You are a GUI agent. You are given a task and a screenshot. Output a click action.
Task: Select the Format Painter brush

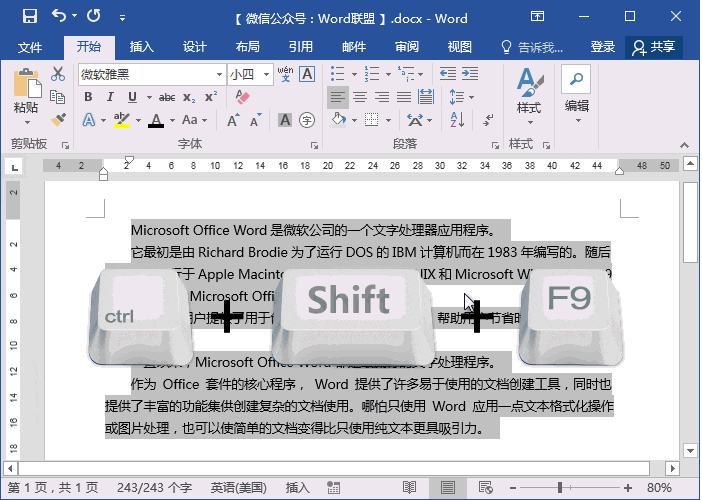point(58,120)
